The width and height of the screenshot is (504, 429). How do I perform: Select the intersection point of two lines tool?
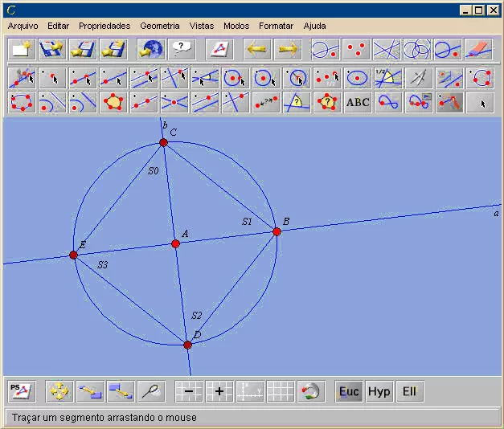tap(174, 102)
